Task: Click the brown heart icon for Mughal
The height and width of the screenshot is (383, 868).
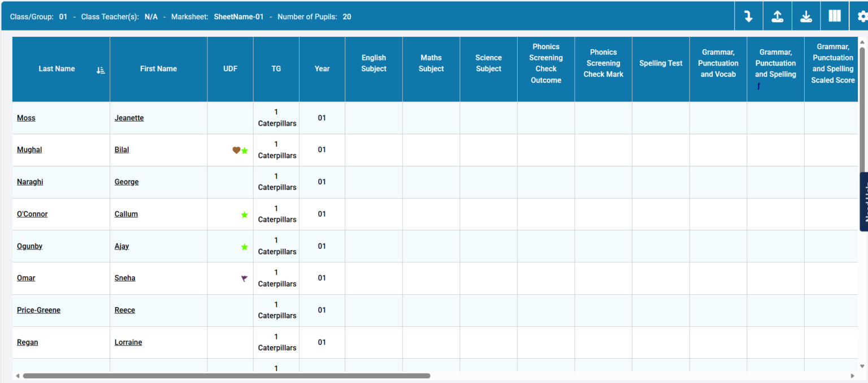Action: pyautogui.click(x=236, y=150)
